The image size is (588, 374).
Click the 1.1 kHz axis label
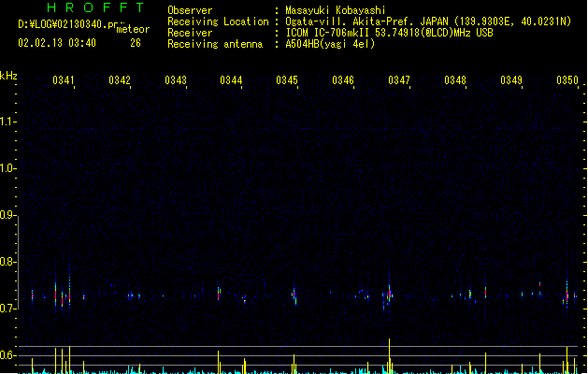tap(7, 122)
